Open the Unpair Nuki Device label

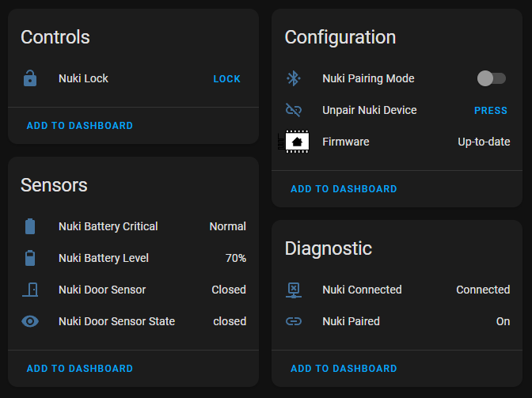click(x=369, y=110)
